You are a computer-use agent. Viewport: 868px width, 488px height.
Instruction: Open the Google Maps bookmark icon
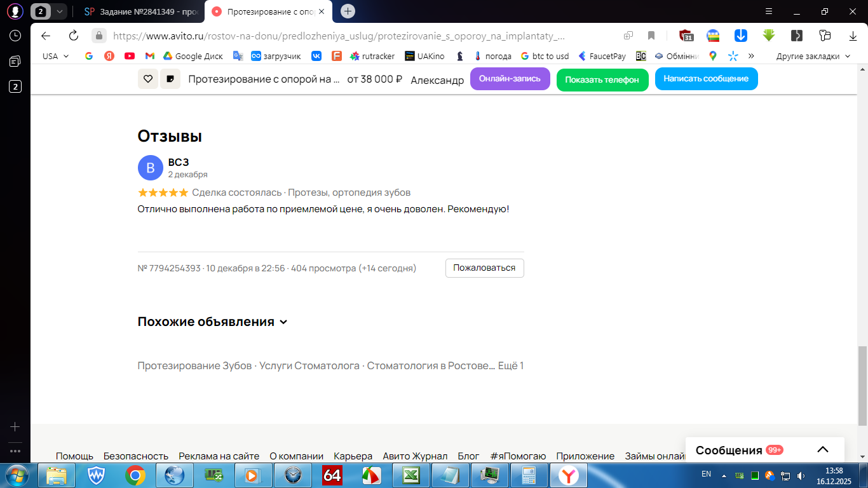click(713, 56)
